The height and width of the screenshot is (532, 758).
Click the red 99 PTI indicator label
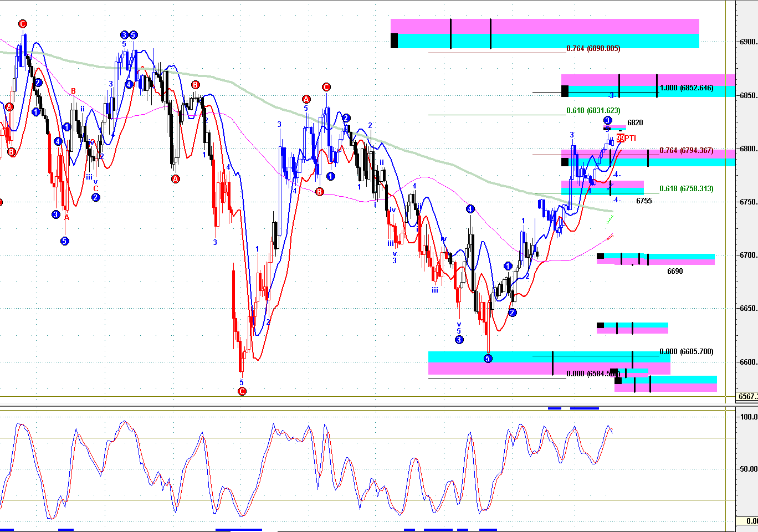point(626,138)
